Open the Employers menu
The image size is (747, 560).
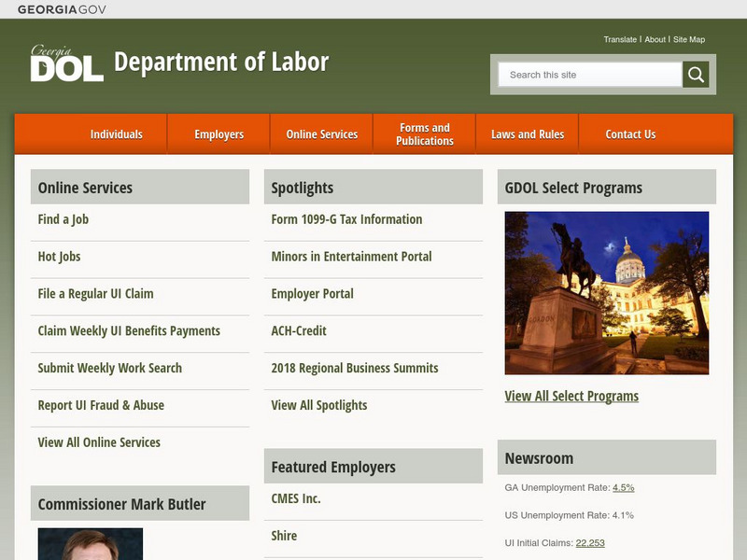click(x=218, y=133)
